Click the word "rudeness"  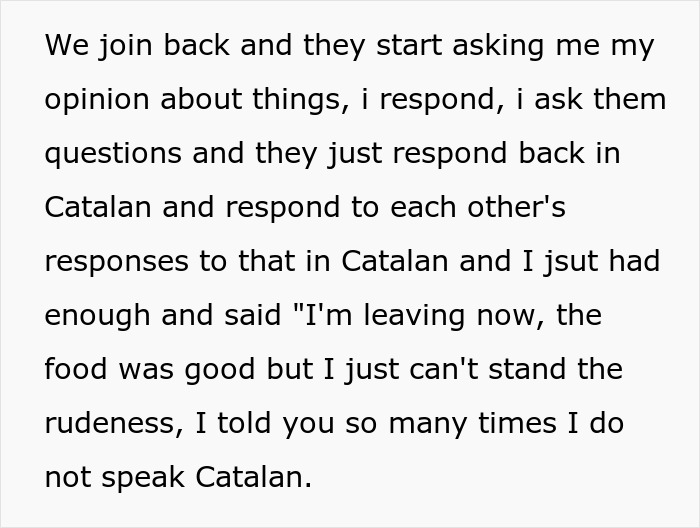point(109,423)
